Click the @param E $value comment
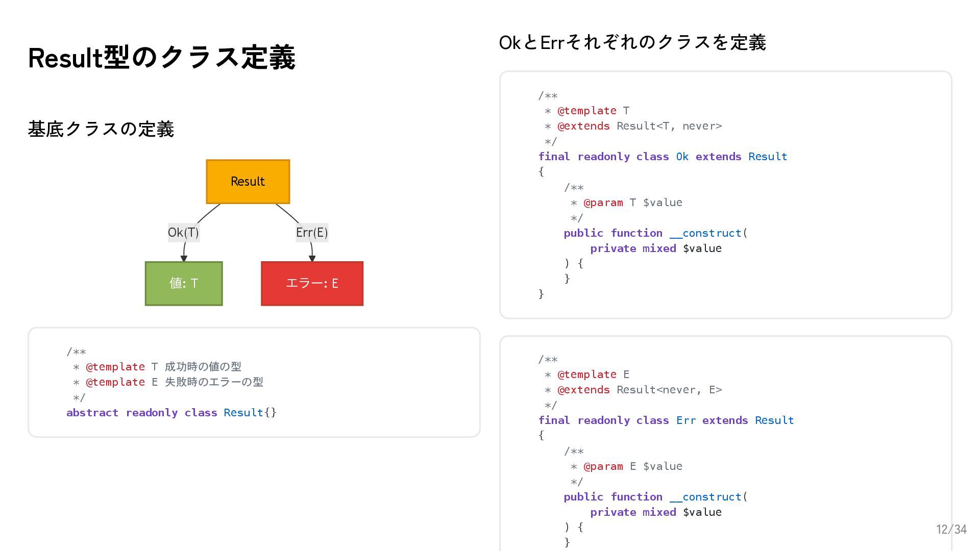Viewport: 980px width, 551px height. (x=632, y=466)
